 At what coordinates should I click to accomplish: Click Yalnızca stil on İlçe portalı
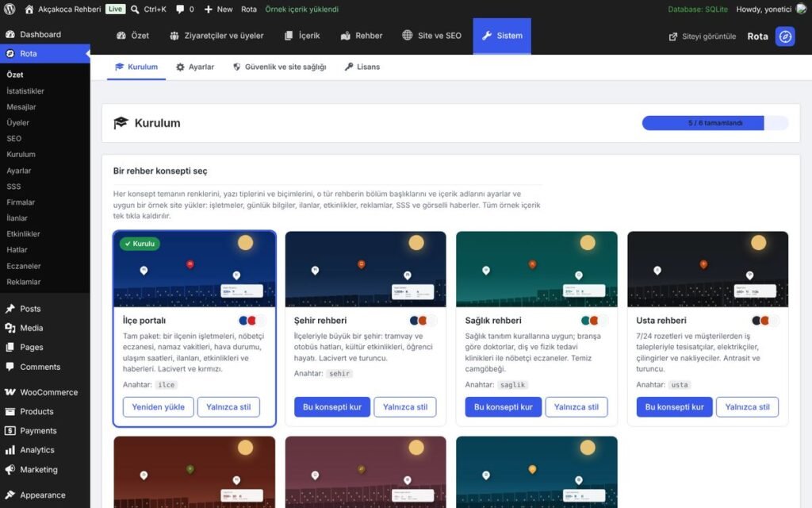click(228, 407)
